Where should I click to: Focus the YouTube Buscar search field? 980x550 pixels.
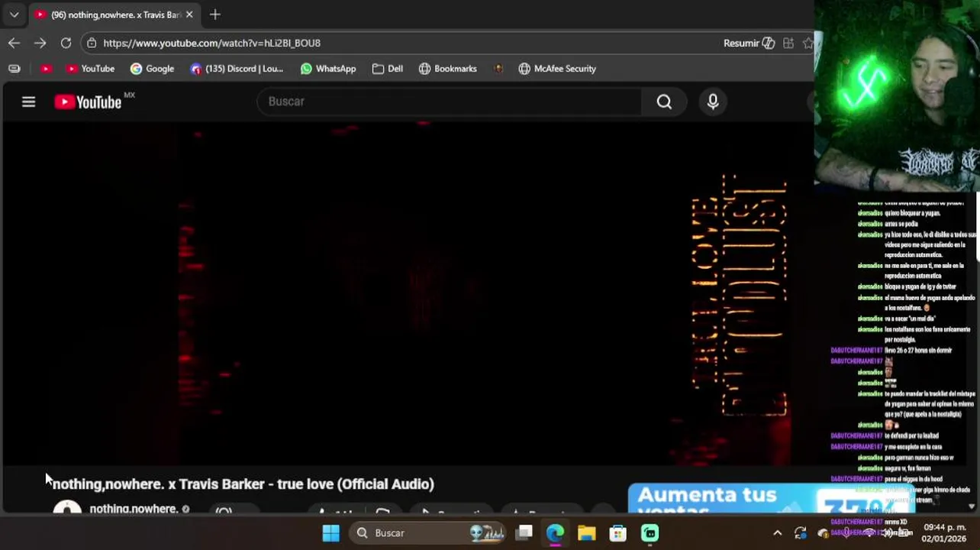point(450,102)
